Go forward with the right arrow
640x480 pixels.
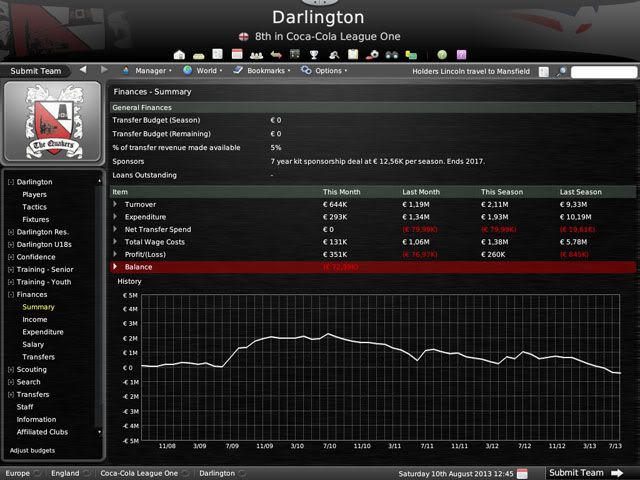(104, 70)
